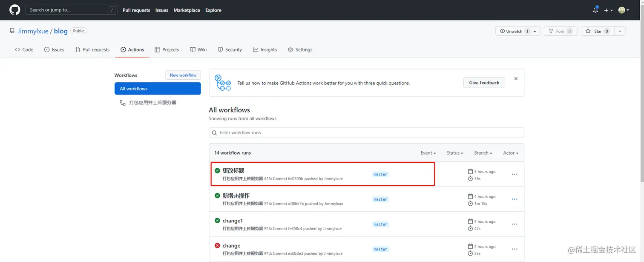Star the blog repository
The height and width of the screenshot is (262, 644).
coord(598,31)
